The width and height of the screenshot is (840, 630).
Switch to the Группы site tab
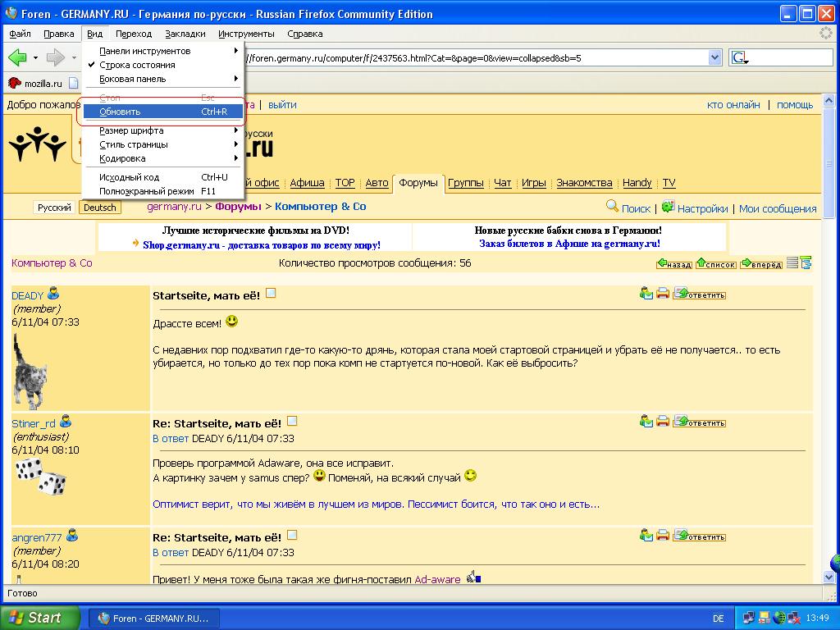click(x=466, y=183)
